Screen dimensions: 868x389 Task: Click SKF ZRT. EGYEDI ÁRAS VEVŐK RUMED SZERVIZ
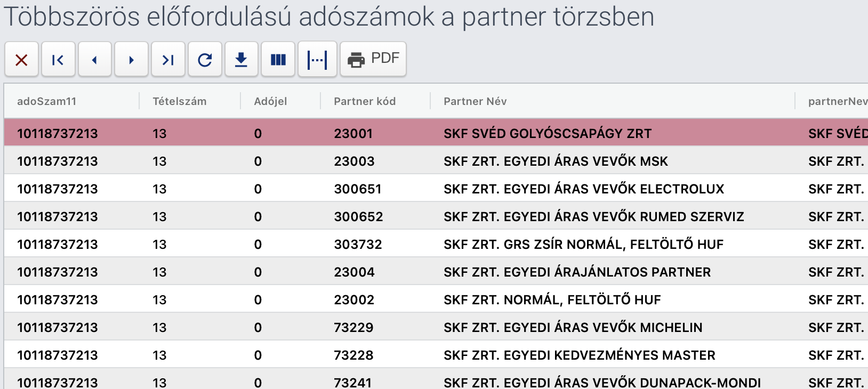(593, 216)
